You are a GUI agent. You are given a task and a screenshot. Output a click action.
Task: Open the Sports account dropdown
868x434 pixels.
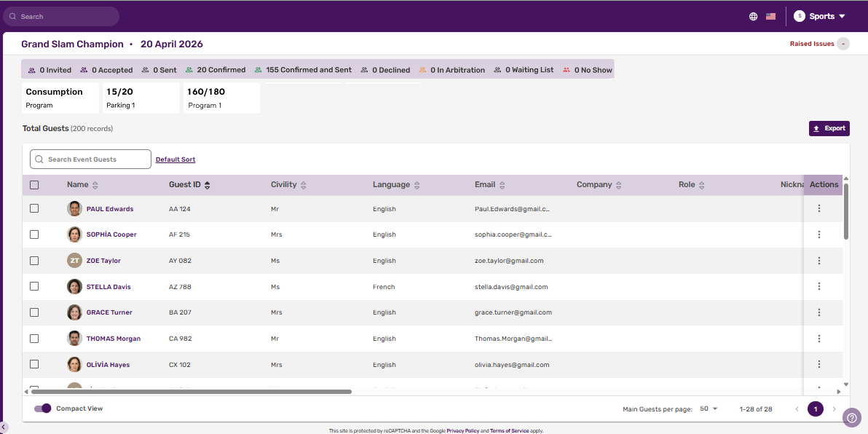[820, 16]
